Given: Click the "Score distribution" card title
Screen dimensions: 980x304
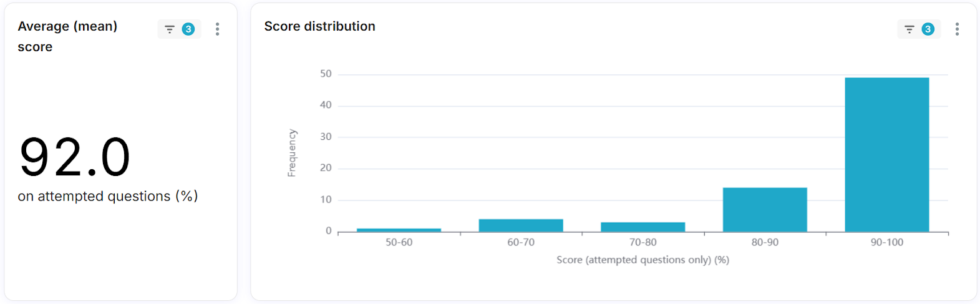Looking at the screenshot, I should click(319, 26).
